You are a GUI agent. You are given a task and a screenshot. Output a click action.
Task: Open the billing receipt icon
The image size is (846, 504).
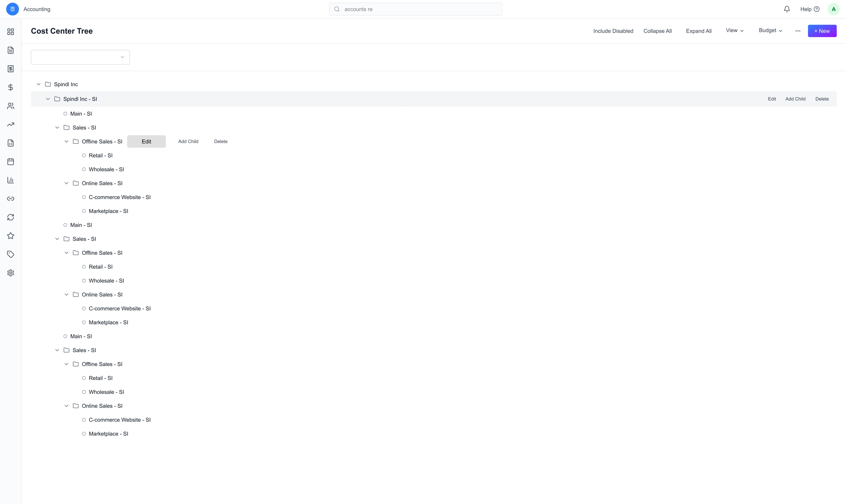click(11, 69)
